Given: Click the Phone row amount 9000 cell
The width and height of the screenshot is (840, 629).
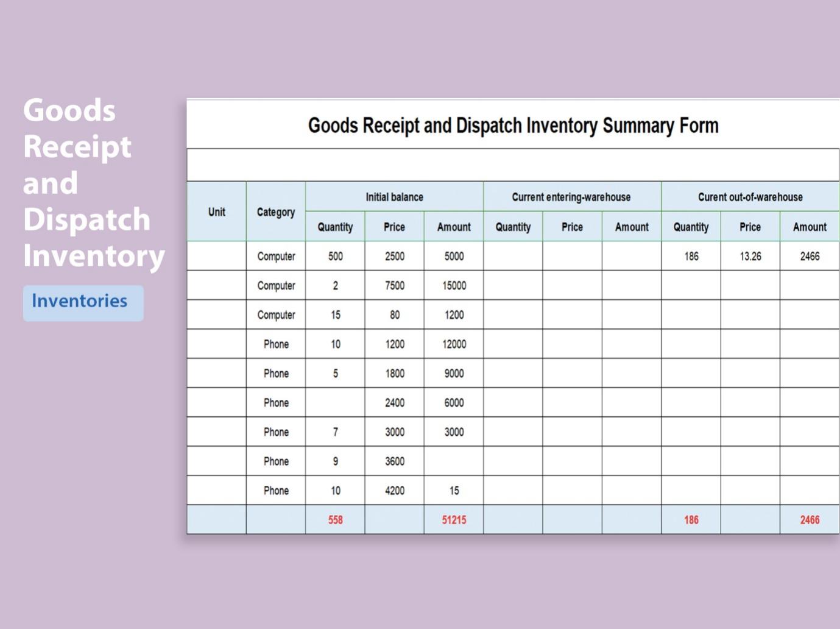Looking at the screenshot, I should click(x=453, y=373).
